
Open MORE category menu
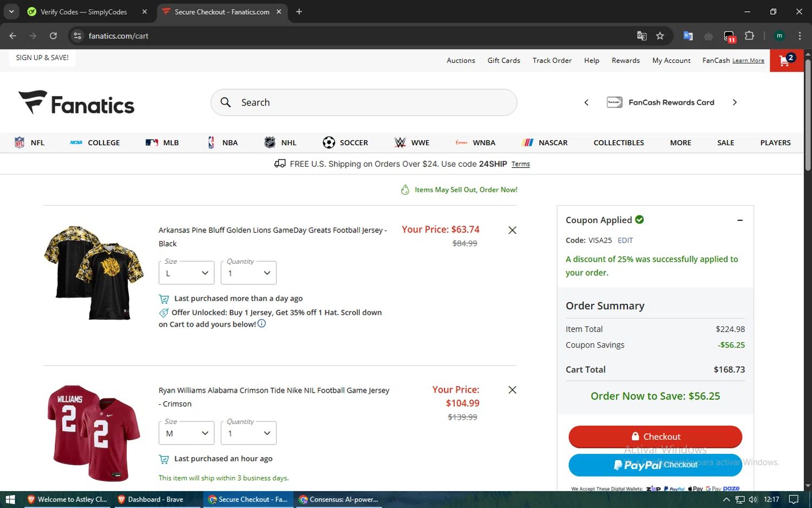click(680, 142)
